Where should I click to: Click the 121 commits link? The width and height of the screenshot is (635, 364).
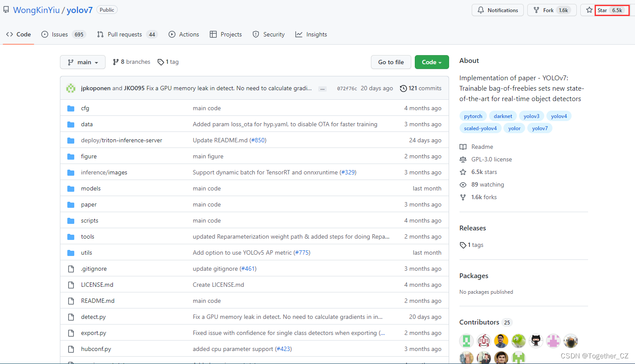point(420,88)
